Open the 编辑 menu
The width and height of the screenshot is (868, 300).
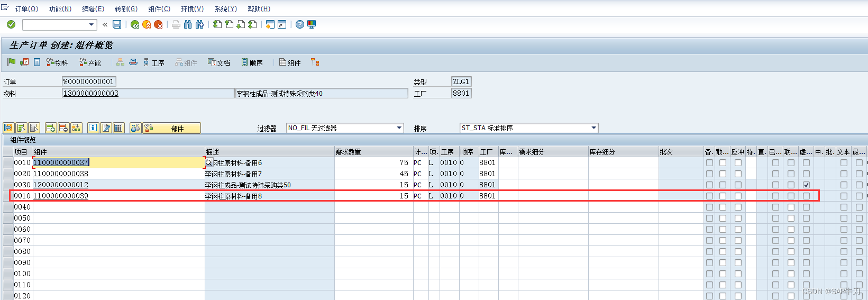[x=93, y=9]
